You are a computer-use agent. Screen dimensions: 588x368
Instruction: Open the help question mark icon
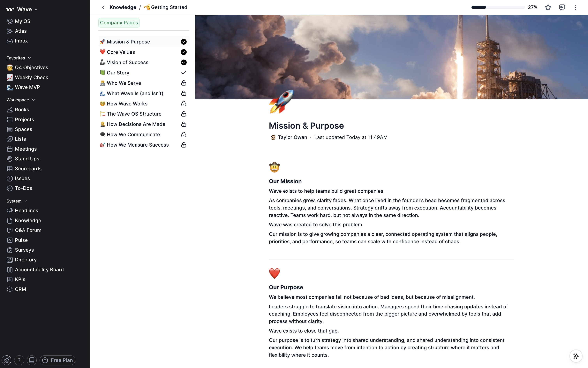[x=19, y=360]
